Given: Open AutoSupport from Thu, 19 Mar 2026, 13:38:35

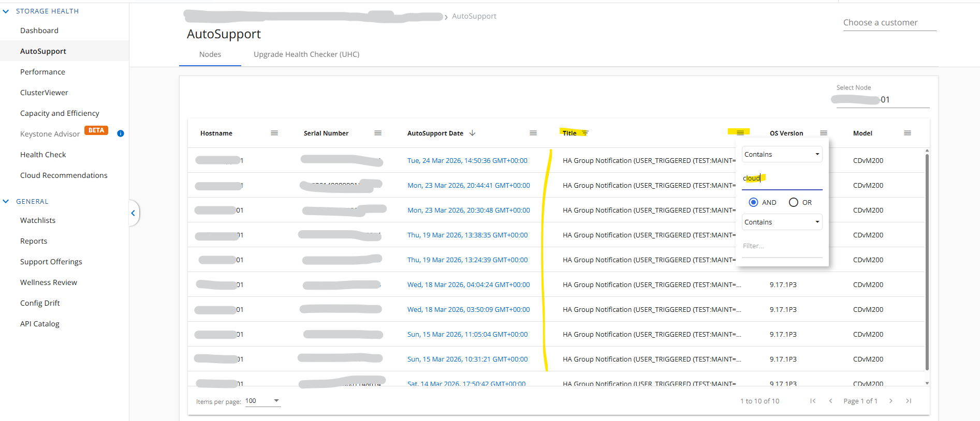Looking at the screenshot, I should [x=467, y=235].
